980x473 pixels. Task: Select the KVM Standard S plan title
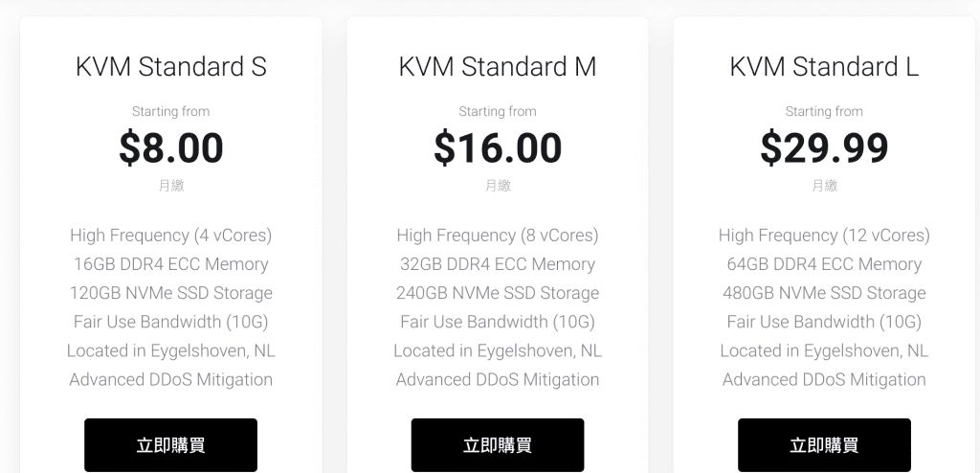click(171, 66)
